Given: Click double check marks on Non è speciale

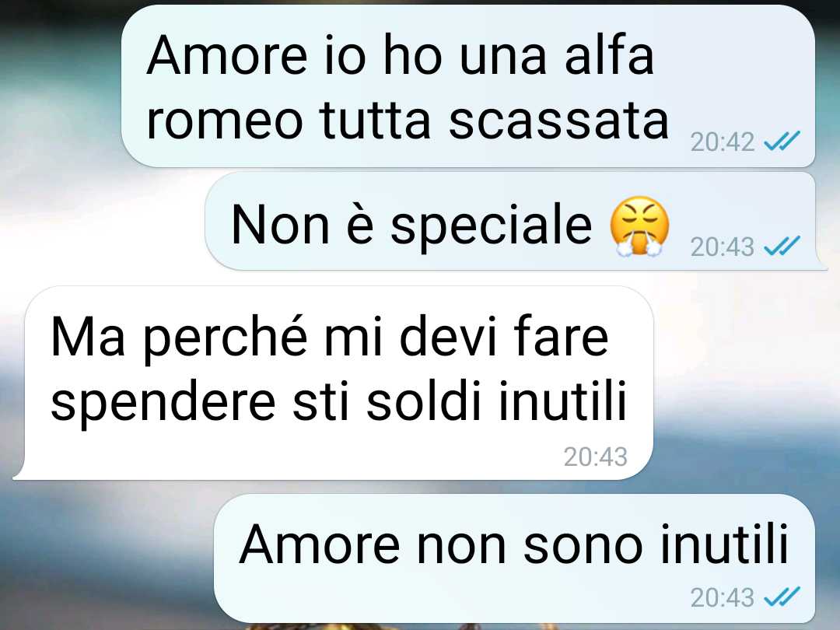Looking at the screenshot, I should click(x=782, y=247).
